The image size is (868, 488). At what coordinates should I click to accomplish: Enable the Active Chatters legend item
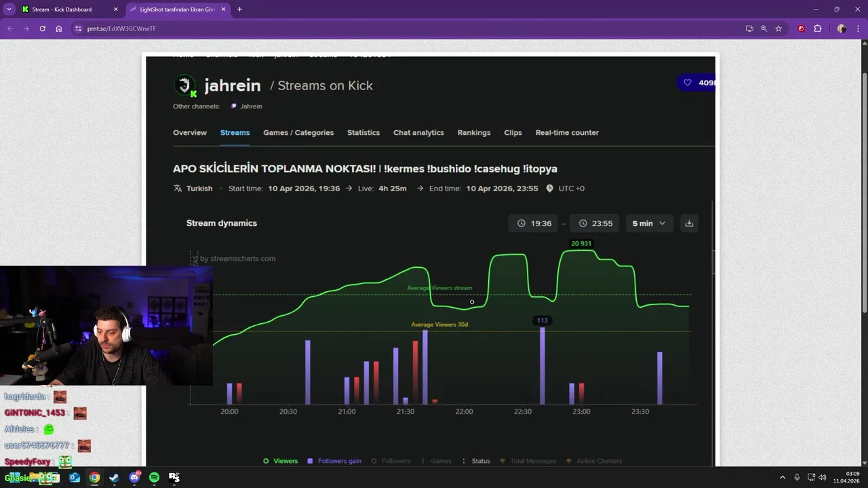tap(594, 461)
